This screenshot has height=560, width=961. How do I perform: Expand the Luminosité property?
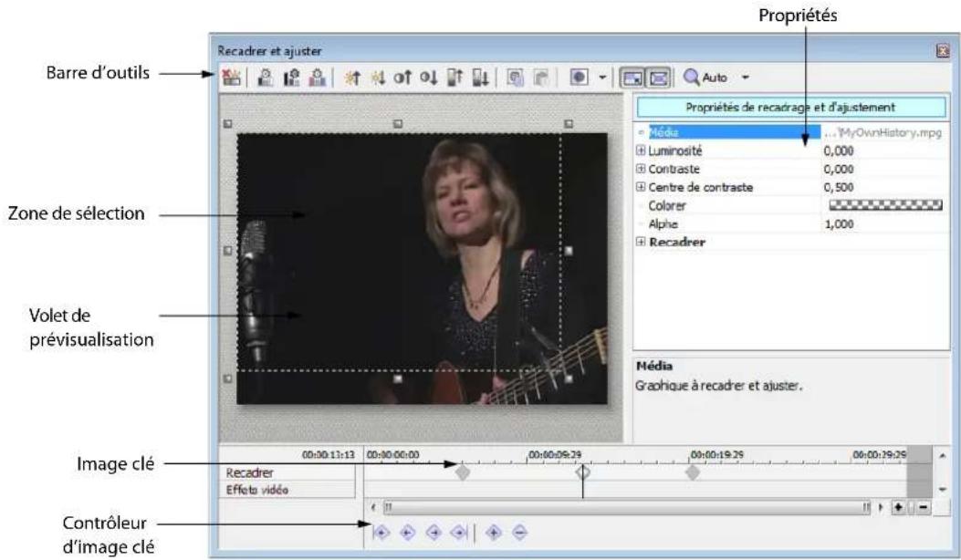(x=641, y=150)
